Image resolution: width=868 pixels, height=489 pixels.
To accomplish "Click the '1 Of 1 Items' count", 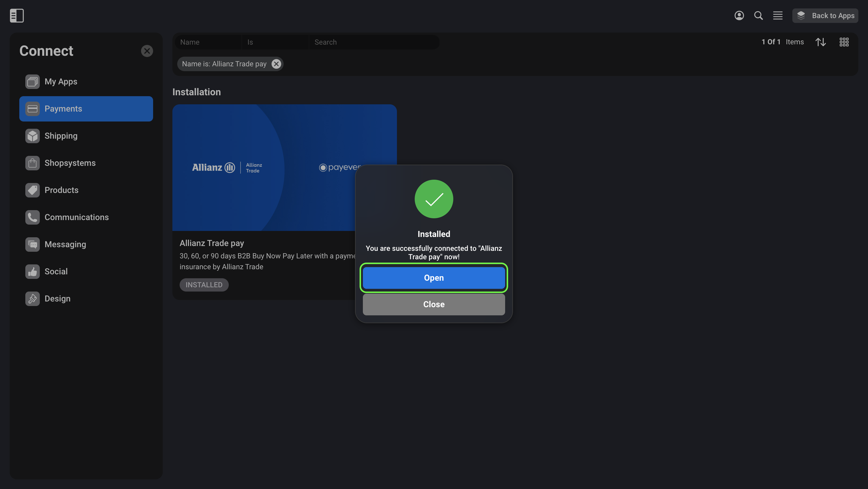I will [782, 42].
